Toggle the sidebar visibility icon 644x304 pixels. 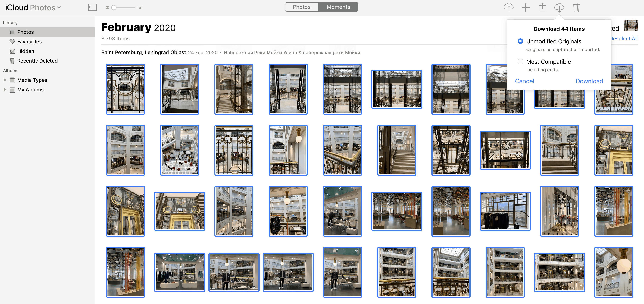(92, 7)
